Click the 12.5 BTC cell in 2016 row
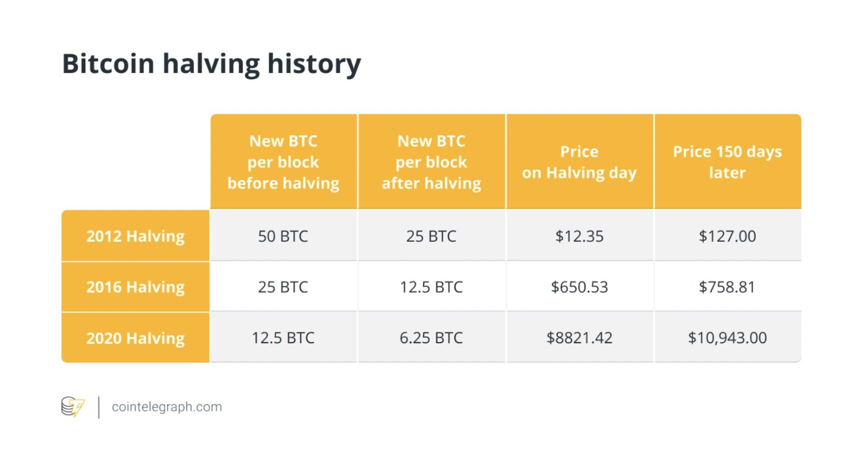Image resolution: width=868 pixels, height=461 pixels. click(x=431, y=287)
